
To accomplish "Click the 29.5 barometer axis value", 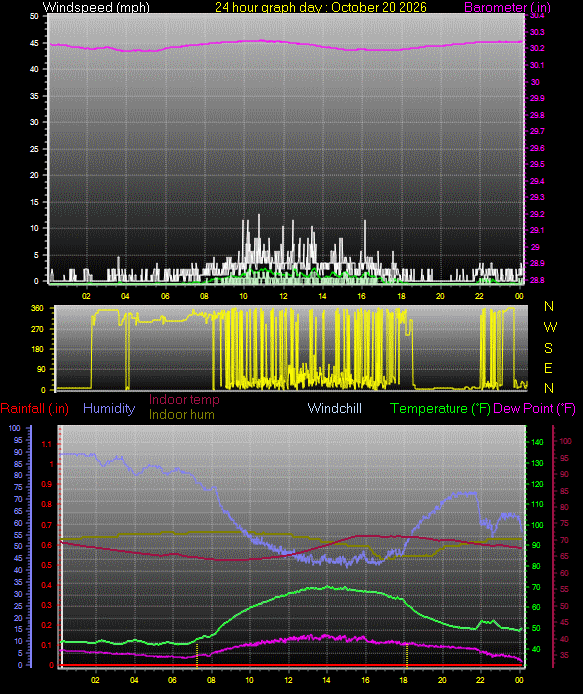I will coord(537,164).
